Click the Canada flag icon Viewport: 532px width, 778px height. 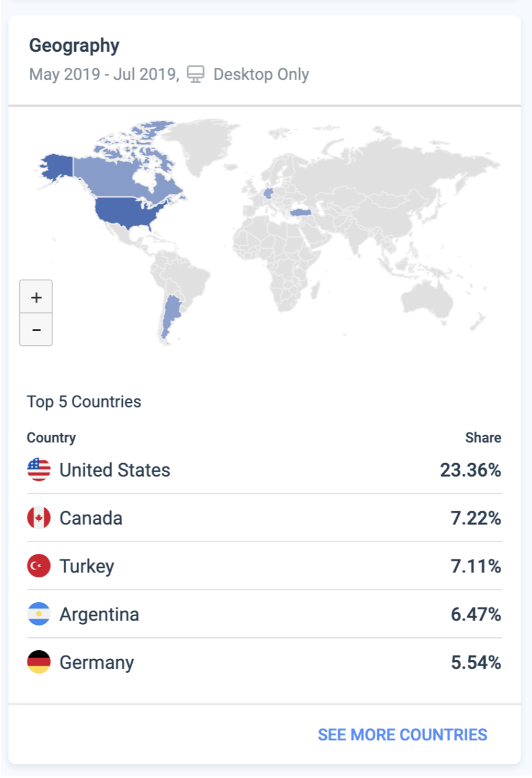tap(39, 518)
